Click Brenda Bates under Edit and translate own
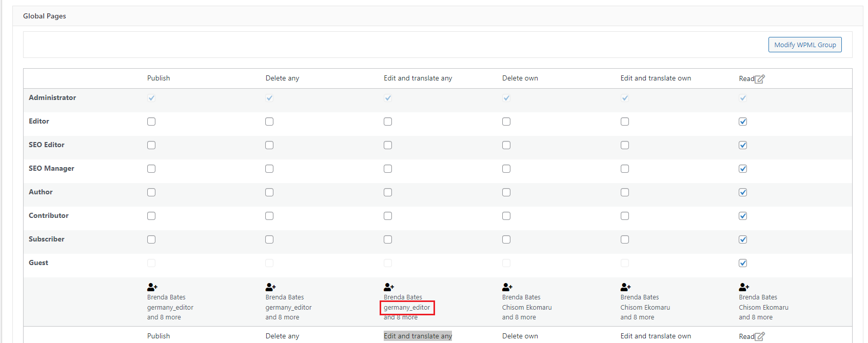 640,297
